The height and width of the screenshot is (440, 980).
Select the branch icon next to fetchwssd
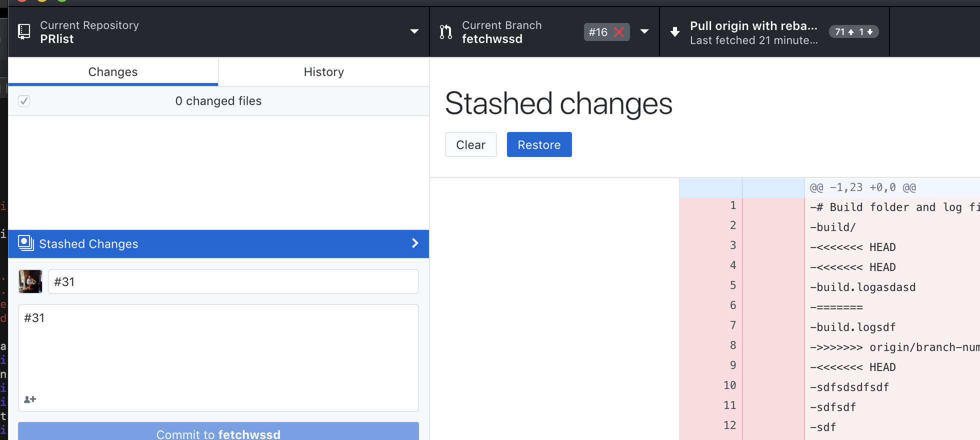(445, 31)
